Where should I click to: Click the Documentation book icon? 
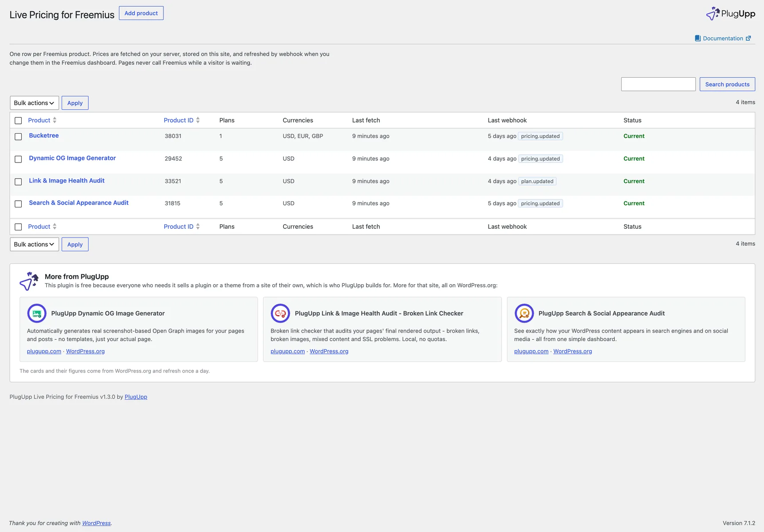[698, 38]
